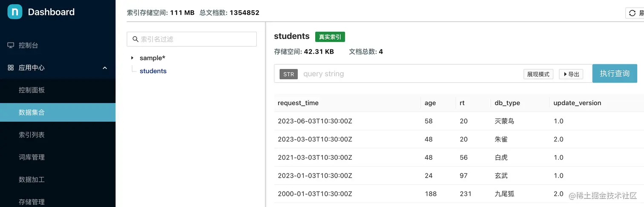Click the Dashboard logo icon
Screen dimensions: 644x207
coord(15,12)
